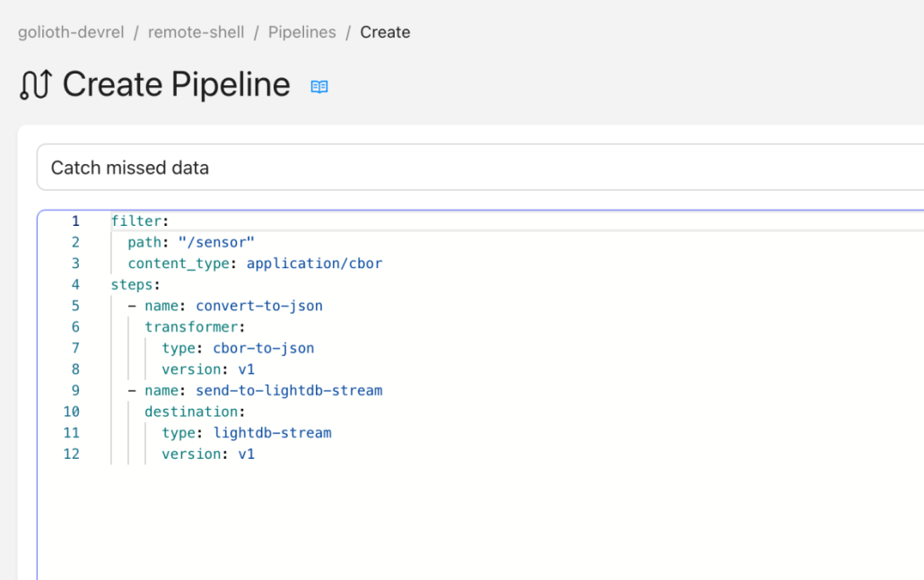Click line number 1 in gutter
924x580 pixels.
tap(75, 221)
